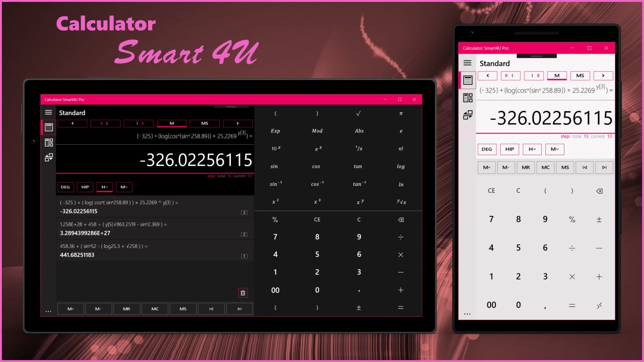Click square root key on tablet
644x362 pixels.
[359, 113]
